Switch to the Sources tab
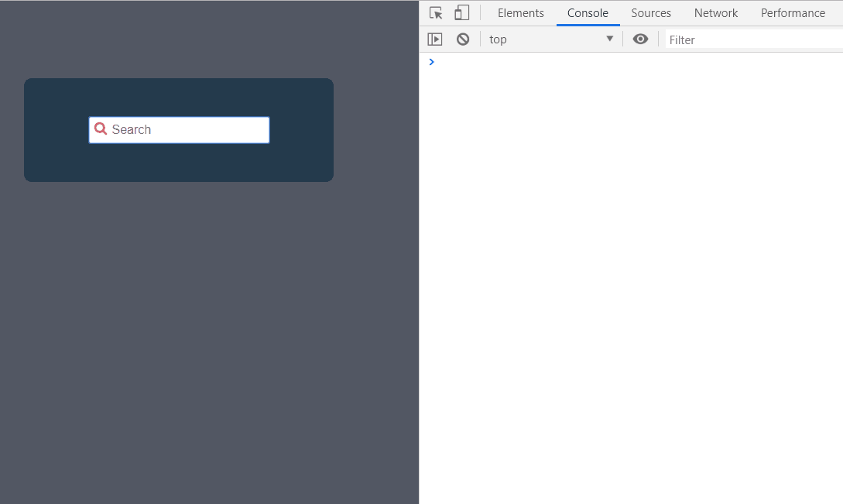 tap(650, 13)
